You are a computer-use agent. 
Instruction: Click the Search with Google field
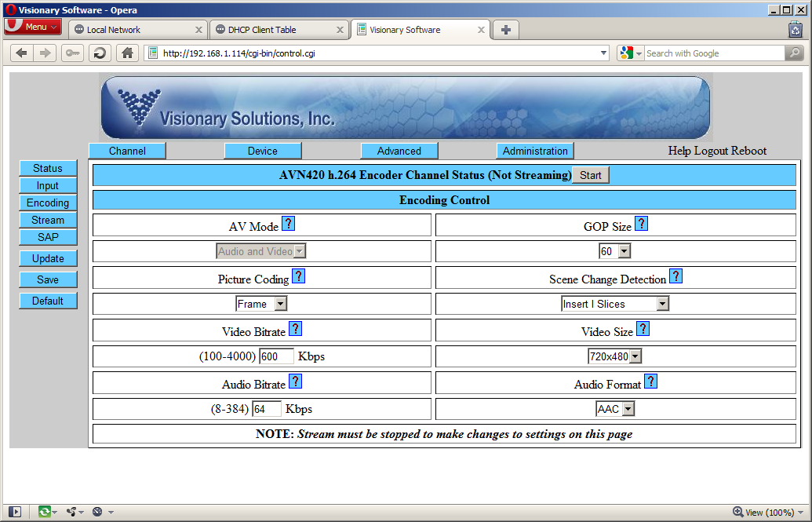click(714, 53)
